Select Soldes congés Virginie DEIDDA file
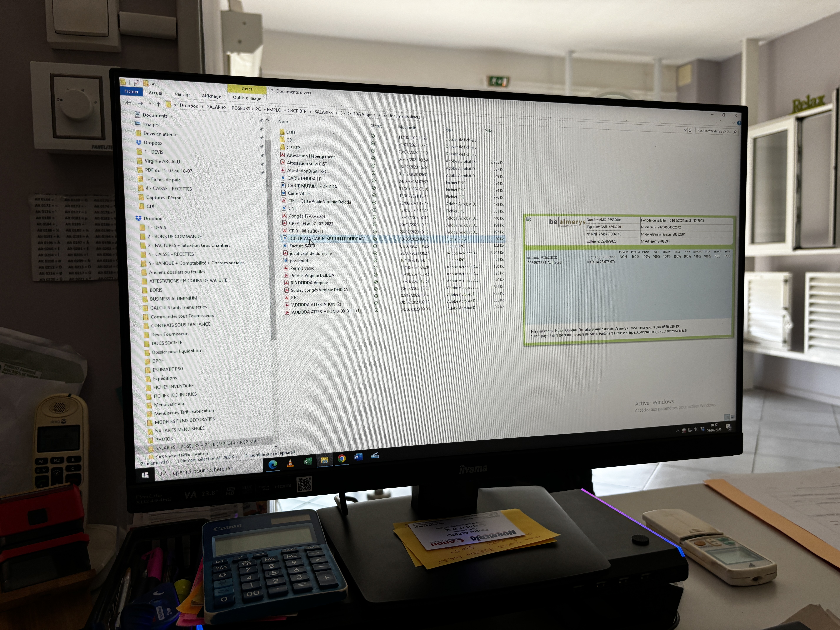The width and height of the screenshot is (840, 630). [x=319, y=290]
